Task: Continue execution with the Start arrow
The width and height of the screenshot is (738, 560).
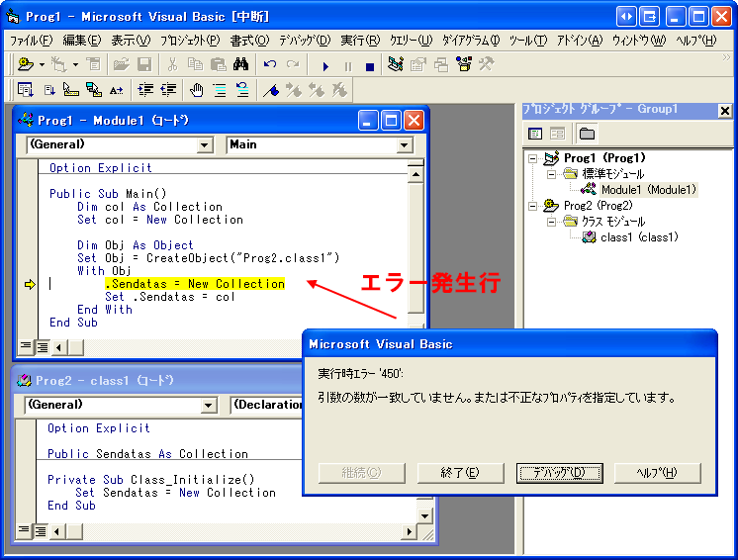Action: point(325,66)
